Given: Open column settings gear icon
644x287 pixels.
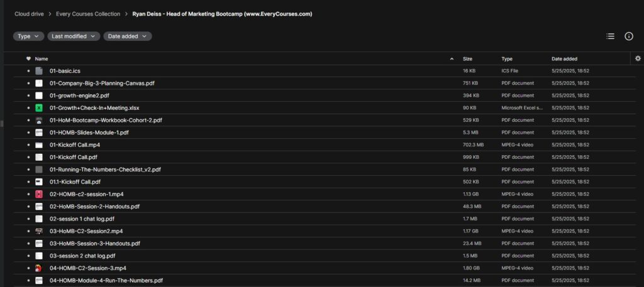Looking at the screenshot, I should (x=638, y=58).
